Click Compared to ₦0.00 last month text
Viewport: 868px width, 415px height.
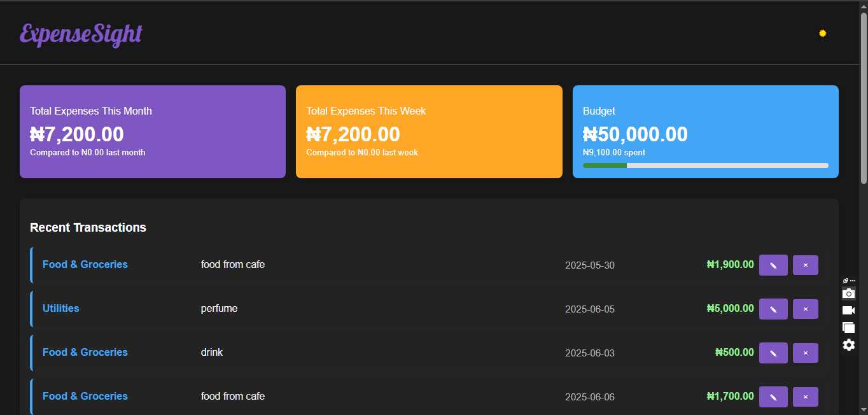pyautogui.click(x=88, y=153)
